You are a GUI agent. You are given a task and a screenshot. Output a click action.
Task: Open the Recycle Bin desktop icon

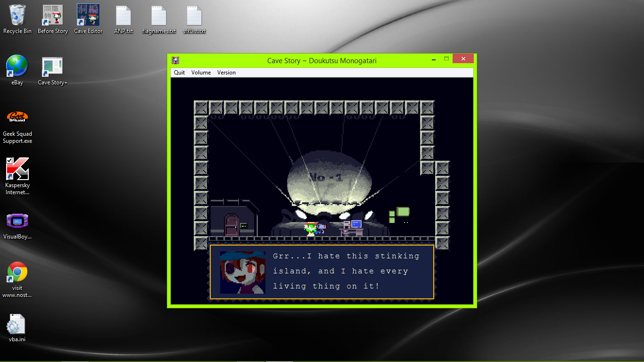pyautogui.click(x=17, y=19)
